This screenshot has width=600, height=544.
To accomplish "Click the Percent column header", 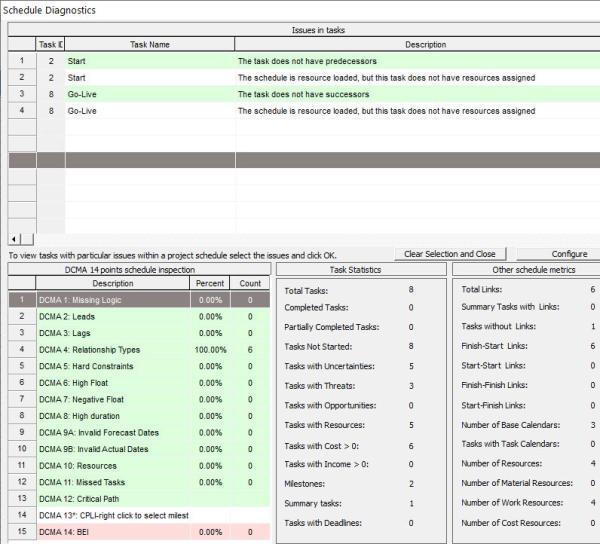I will (210, 283).
